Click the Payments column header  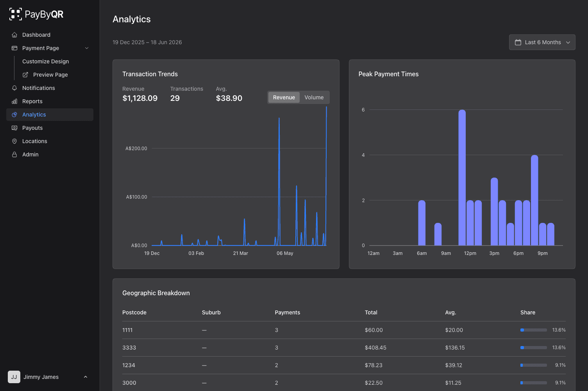tap(288, 312)
